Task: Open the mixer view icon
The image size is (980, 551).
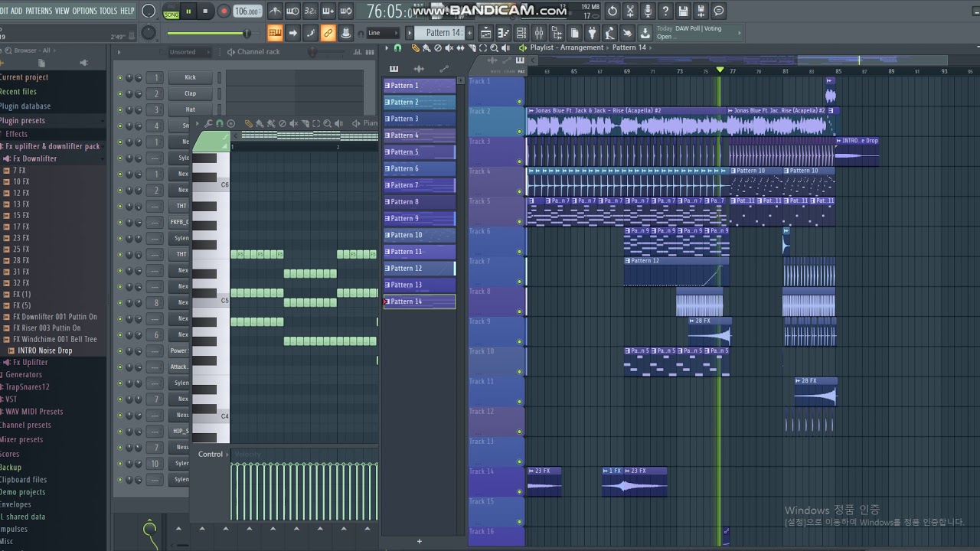Action: tap(539, 33)
